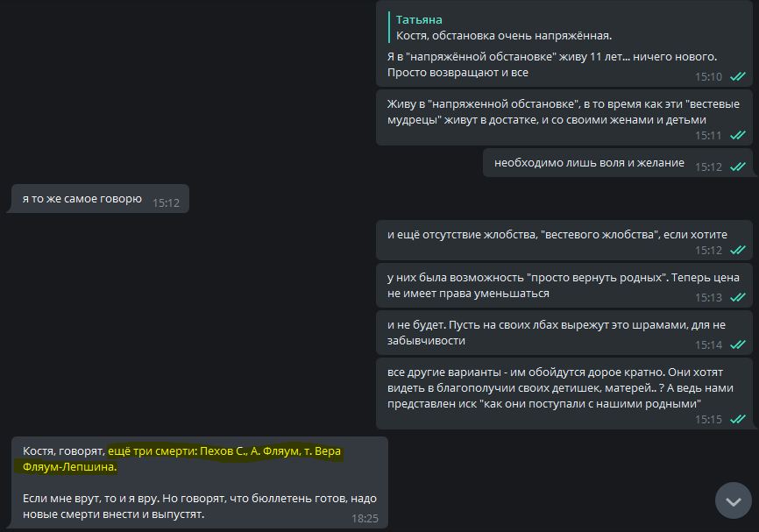Click the sender name Татьяна in quote
This screenshot has width=759, height=532.
(x=419, y=19)
